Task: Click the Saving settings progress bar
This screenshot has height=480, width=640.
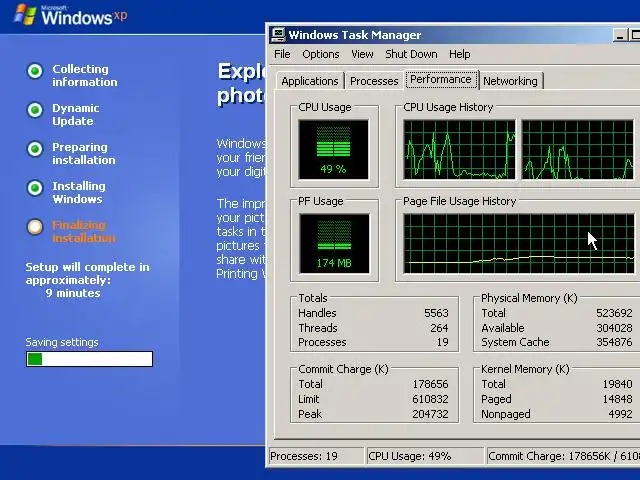Action: click(89, 359)
